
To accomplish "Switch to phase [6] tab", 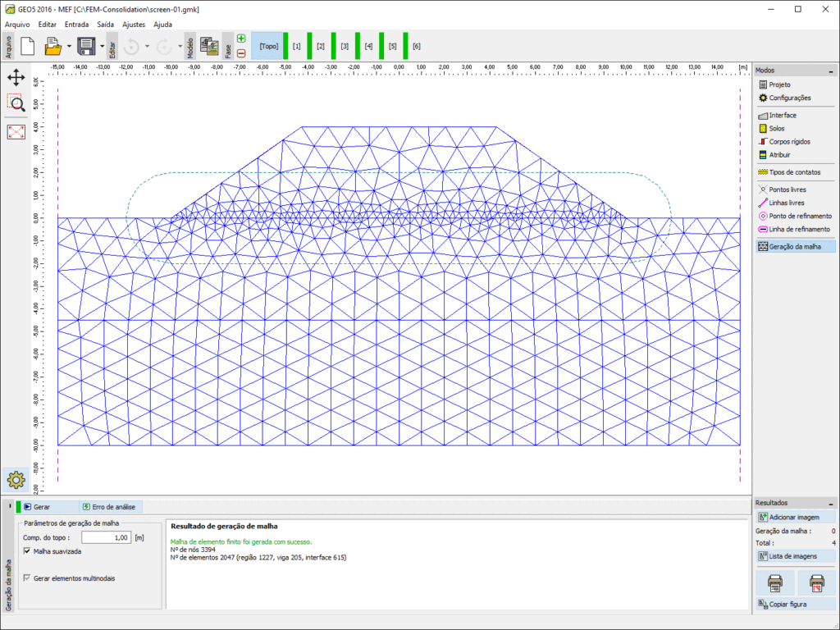I will click(417, 46).
